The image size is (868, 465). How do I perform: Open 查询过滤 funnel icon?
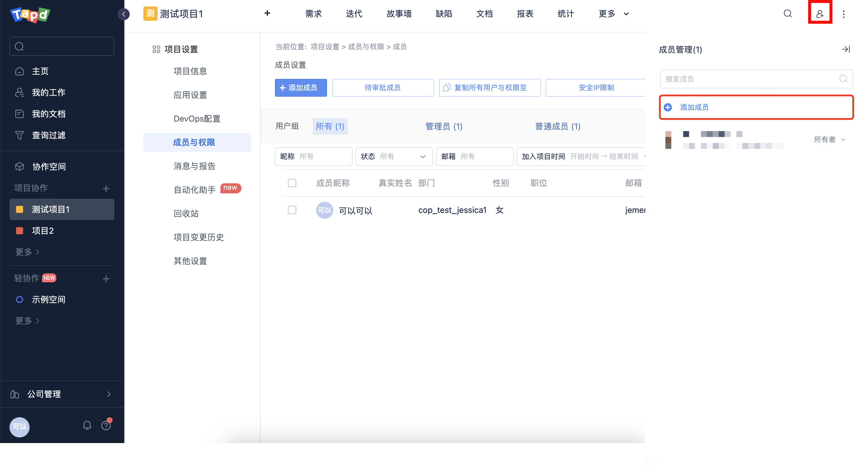(x=20, y=135)
